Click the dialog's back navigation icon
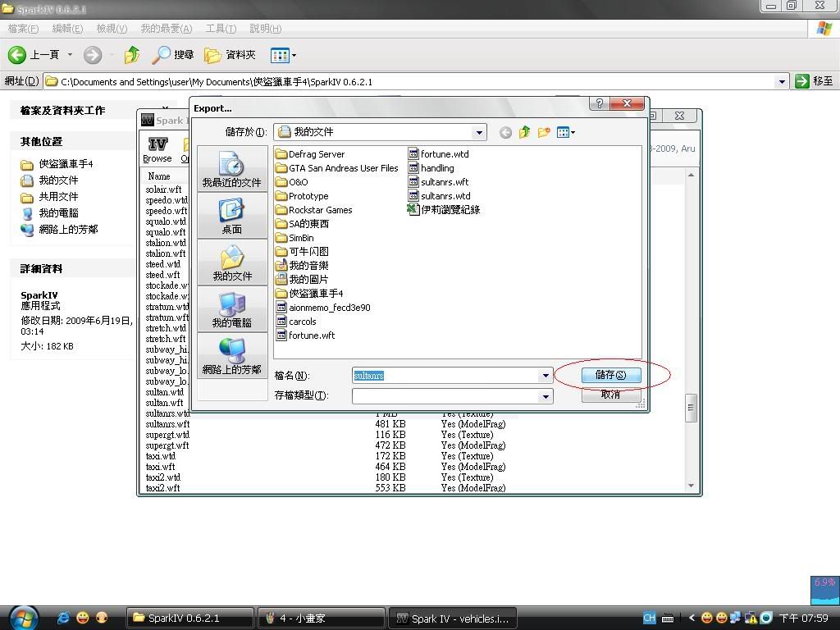This screenshot has height=630, width=840. point(505,132)
